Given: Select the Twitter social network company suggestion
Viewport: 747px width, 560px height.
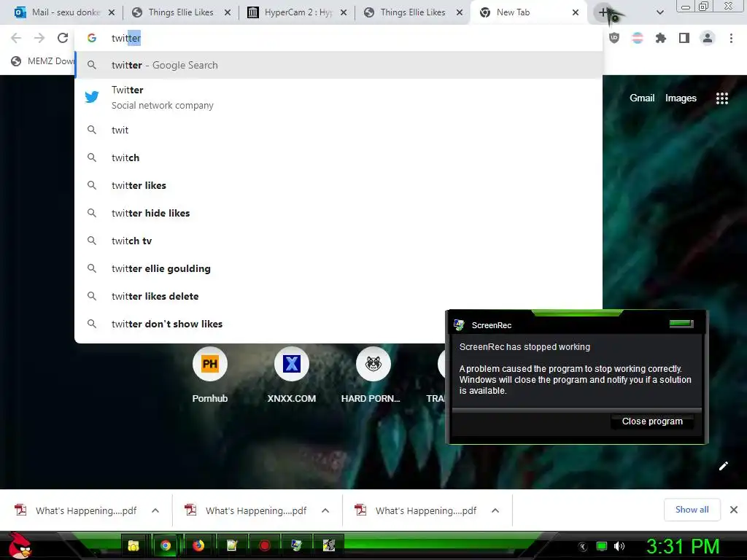Looking at the screenshot, I should (x=338, y=98).
